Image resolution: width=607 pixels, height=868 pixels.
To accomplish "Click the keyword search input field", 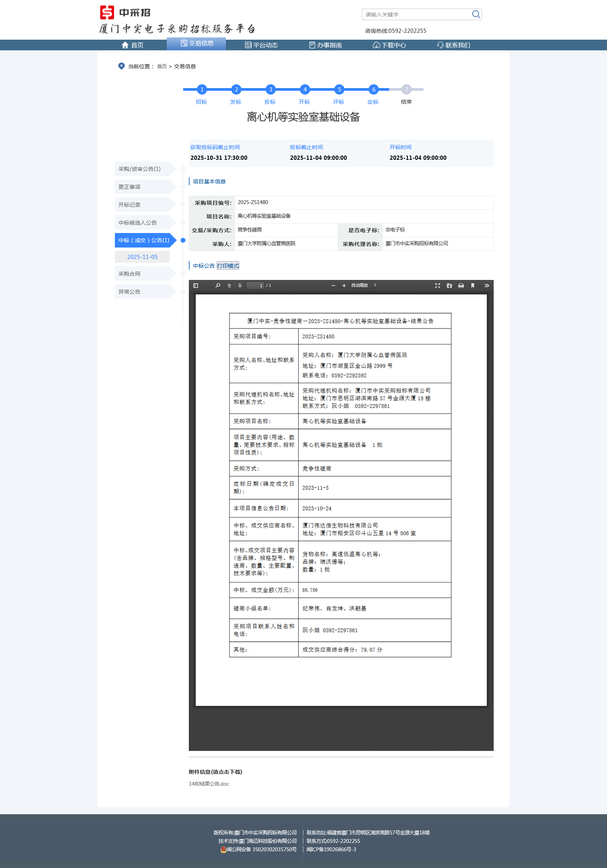I will [x=417, y=14].
